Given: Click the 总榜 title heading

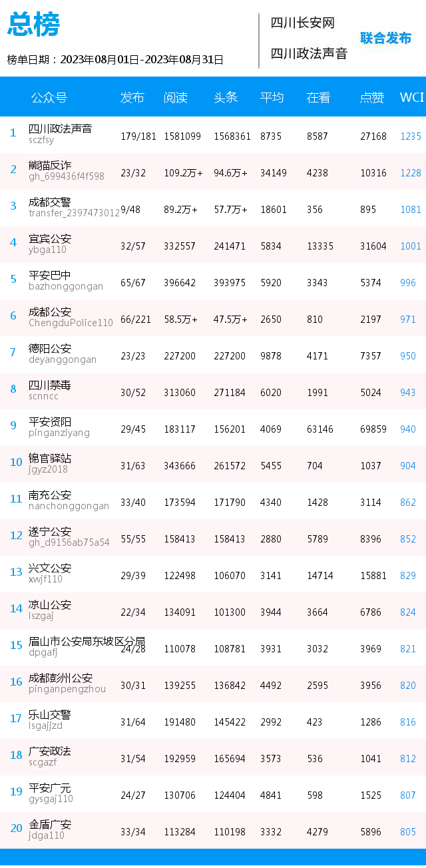Looking at the screenshot, I should [34, 24].
